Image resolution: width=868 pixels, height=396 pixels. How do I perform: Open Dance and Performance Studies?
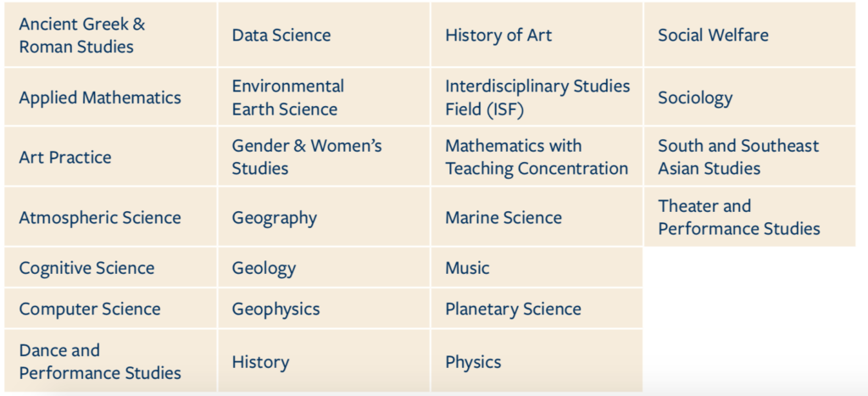[111, 361]
